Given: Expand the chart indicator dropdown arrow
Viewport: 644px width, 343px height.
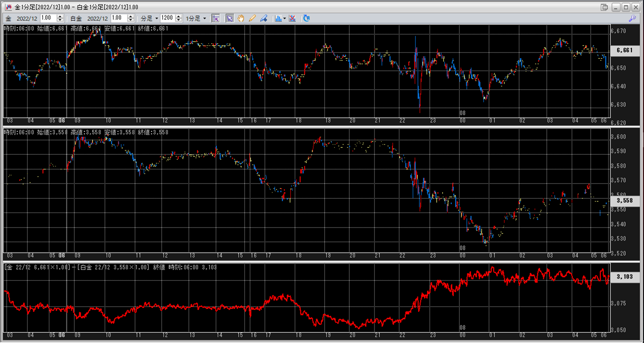Looking at the screenshot, I should point(284,19).
